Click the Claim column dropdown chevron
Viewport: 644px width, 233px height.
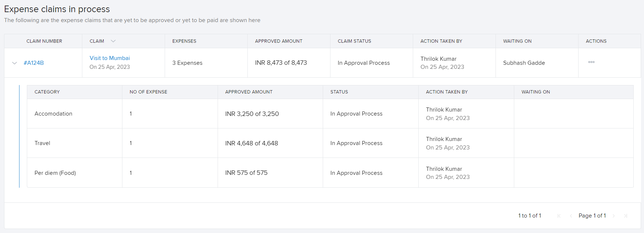point(113,41)
